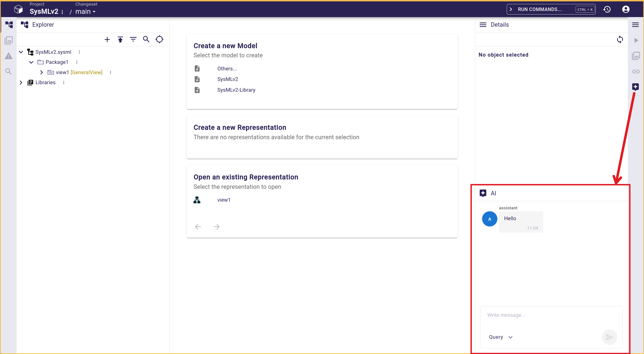
Task: Select the Explorer view in left sidebar
Action: (9, 25)
